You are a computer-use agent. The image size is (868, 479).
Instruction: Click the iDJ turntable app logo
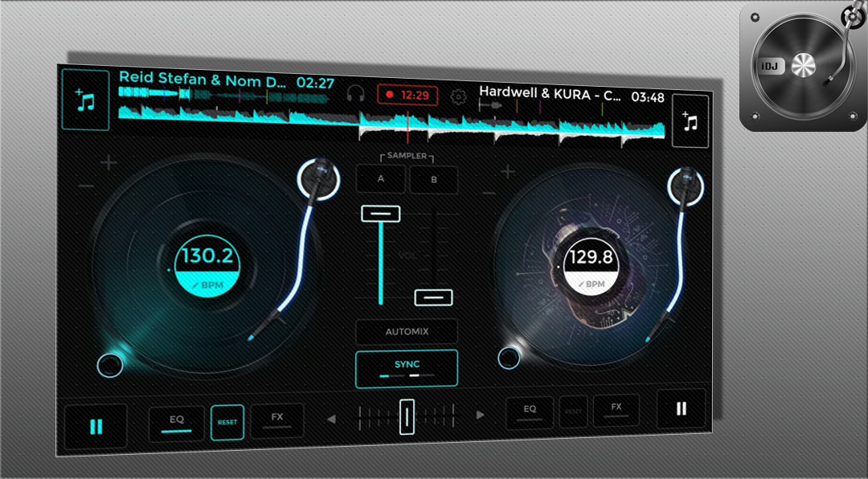point(803,68)
